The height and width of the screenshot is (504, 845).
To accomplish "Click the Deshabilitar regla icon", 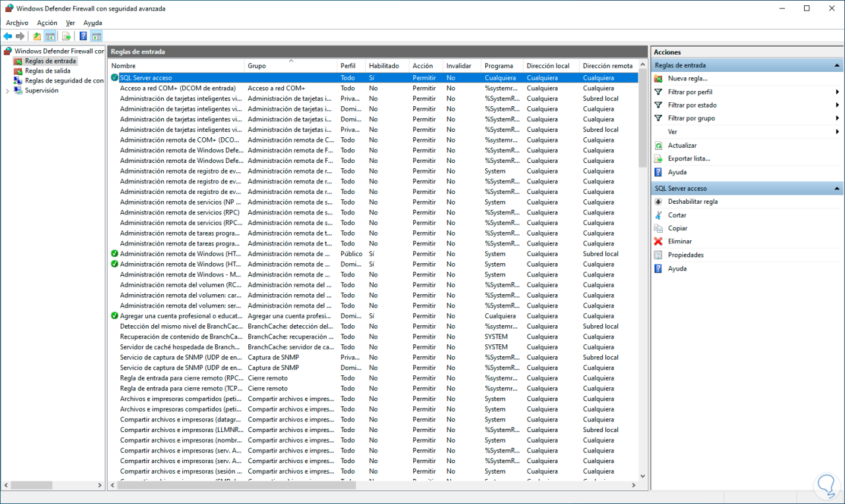I will [658, 201].
